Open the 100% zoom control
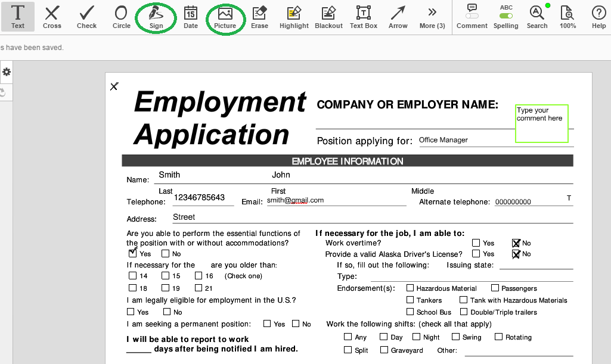611x364 pixels. (x=567, y=17)
